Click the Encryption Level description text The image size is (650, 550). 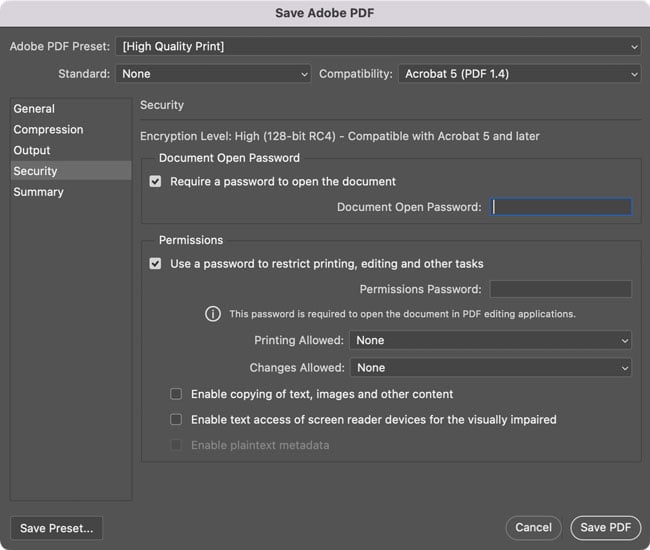pos(340,136)
